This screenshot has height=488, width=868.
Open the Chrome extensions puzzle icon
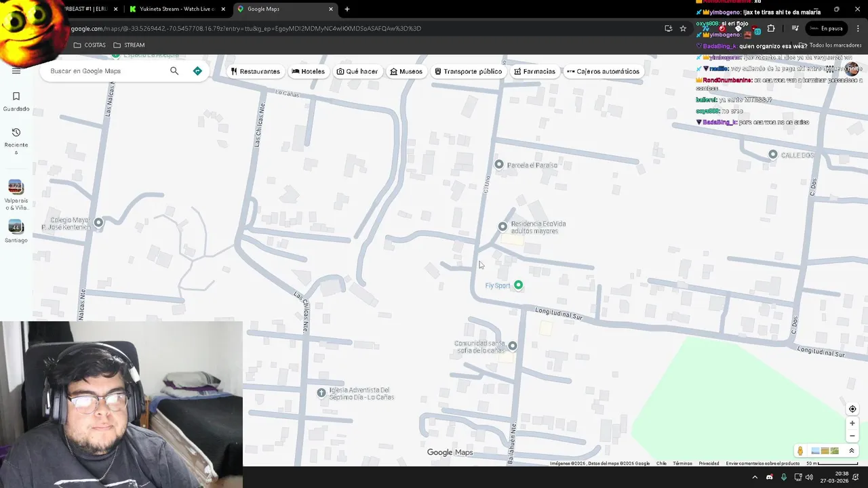coord(770,28)
